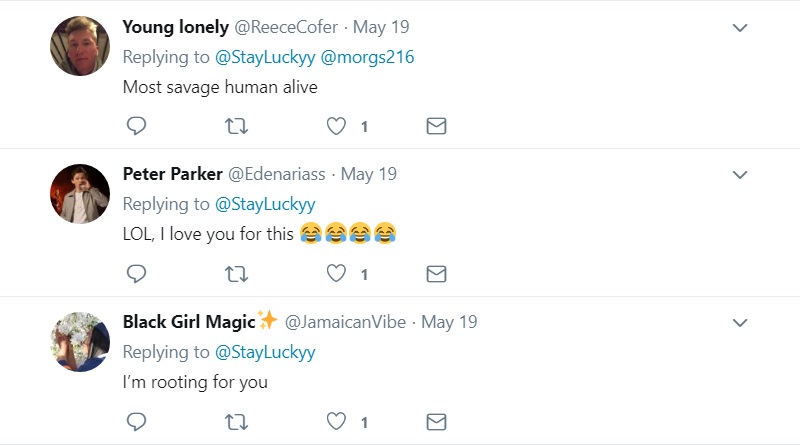The image size is (800, 445).
Task: Like Black Girl Magic's tweet
Action: [336, 422]
